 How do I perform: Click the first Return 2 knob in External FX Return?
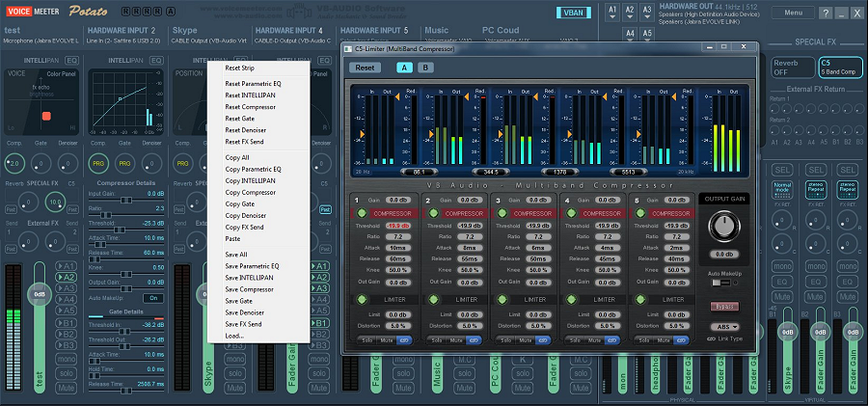775,129
